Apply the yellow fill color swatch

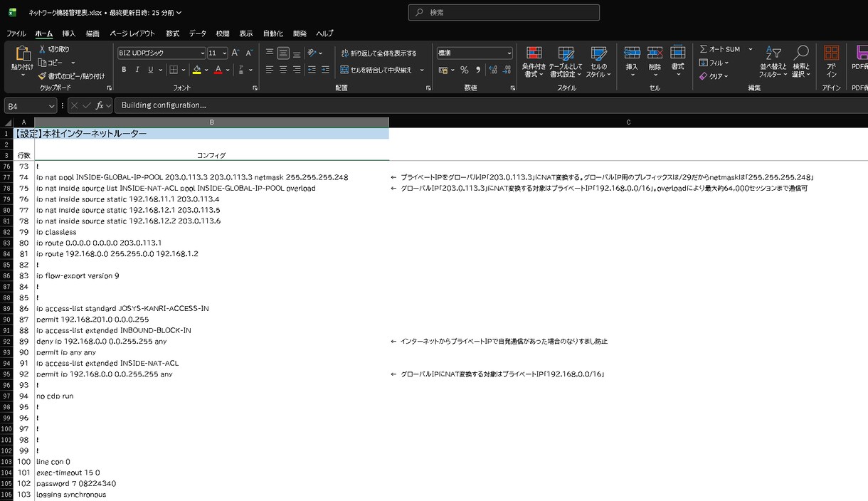(197, 70)
